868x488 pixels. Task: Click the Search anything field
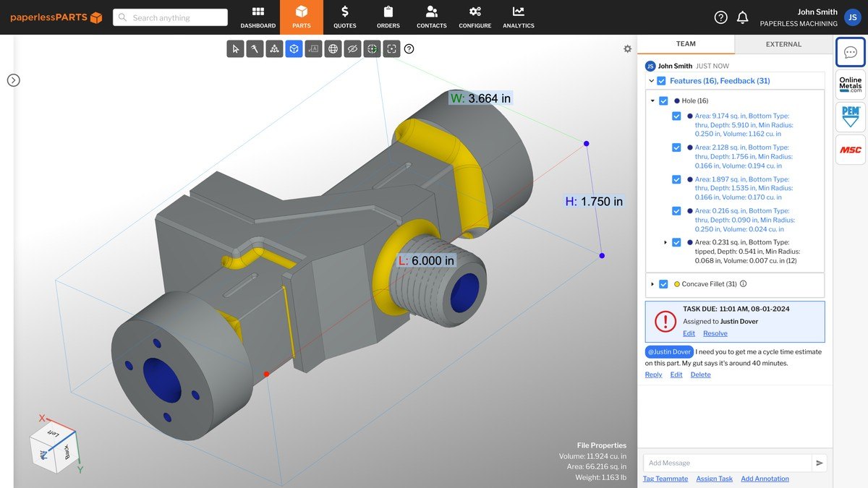[x=170, y=17]
